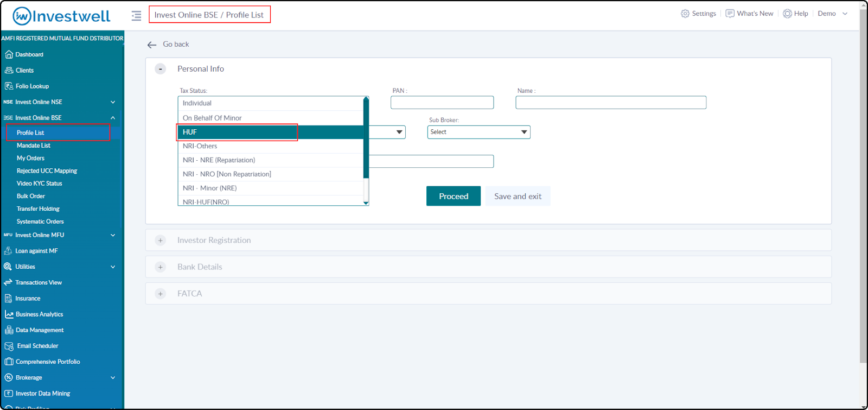
Task: Click the Name input field
Action: click(x=611, y=103)
